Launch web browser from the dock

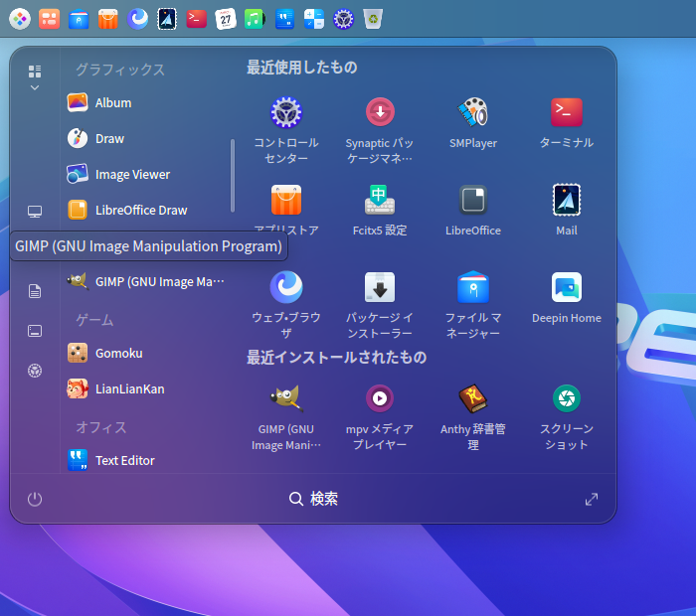pos(137,19)
